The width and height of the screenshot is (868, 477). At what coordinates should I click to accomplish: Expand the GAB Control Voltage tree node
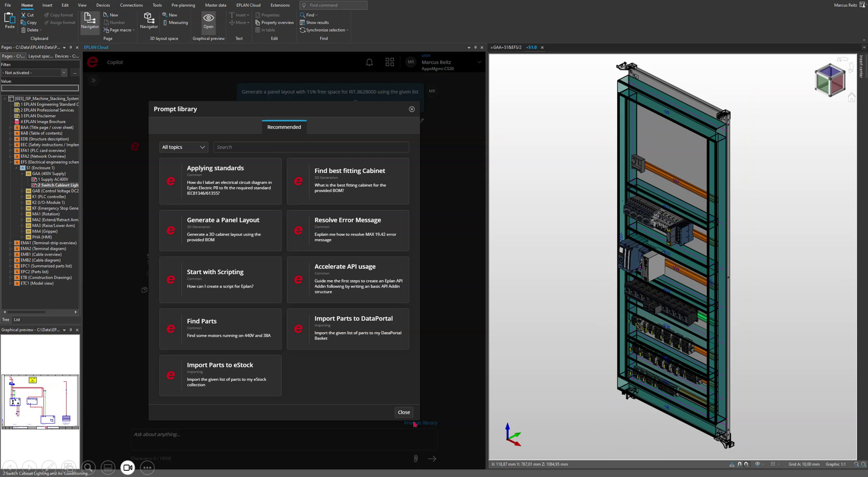pos(22,191)
